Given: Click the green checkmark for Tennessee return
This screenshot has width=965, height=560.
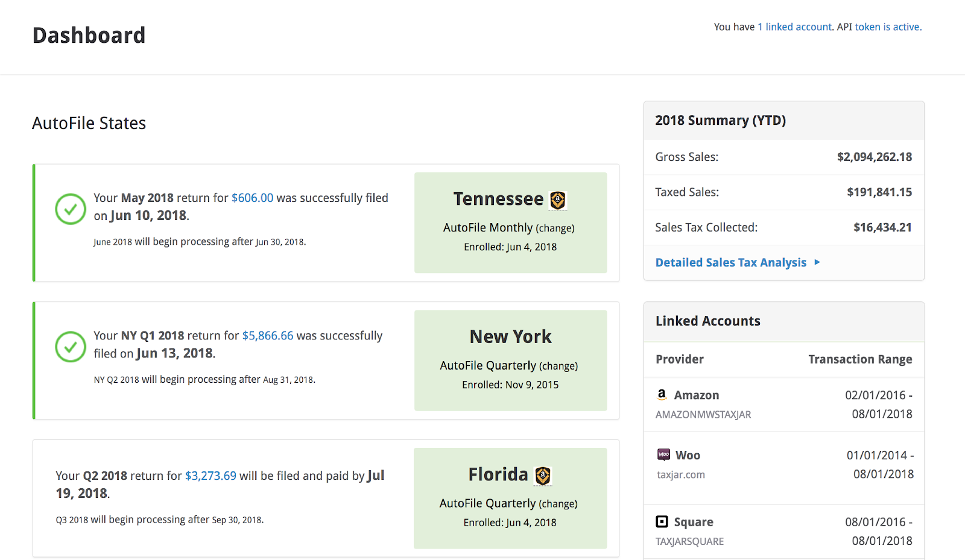Looking at the screenshot, I should pyautogui.click(x=71, y=209).
